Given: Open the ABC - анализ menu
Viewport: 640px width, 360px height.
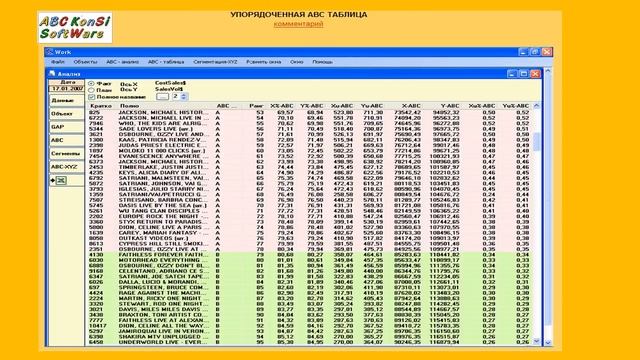Looking at the screenshot, I should click(122, 62).
